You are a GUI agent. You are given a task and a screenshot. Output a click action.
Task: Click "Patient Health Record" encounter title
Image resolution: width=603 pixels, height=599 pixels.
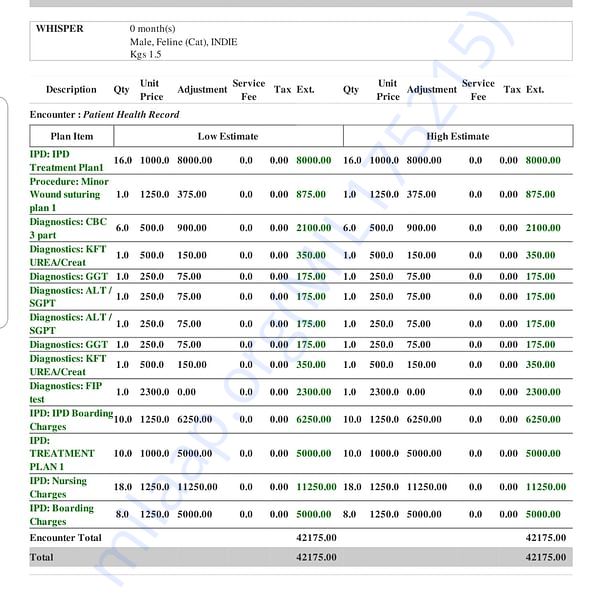131,115
